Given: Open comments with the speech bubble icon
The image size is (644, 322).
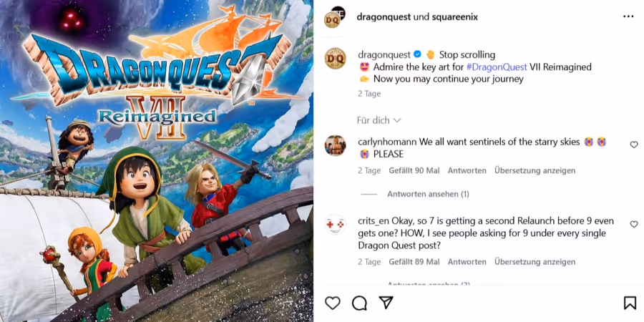Looking at the screenshot, I should tap(359, 303).
